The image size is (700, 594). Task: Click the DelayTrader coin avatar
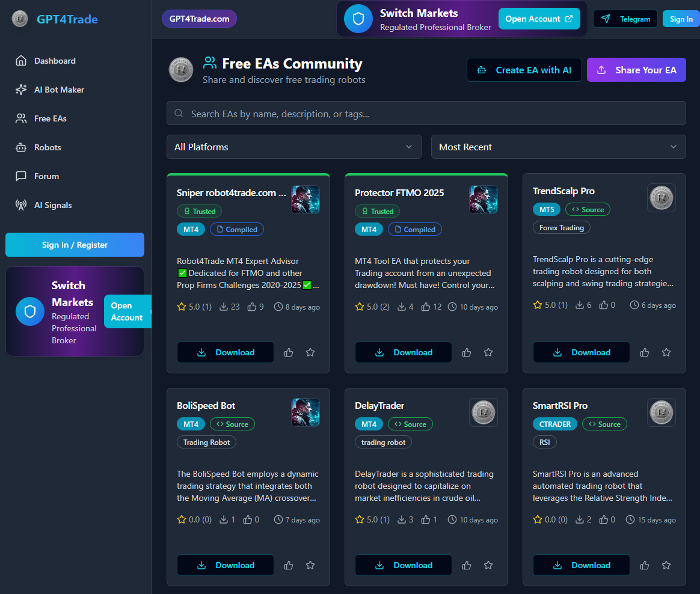(x=484, y=412)
